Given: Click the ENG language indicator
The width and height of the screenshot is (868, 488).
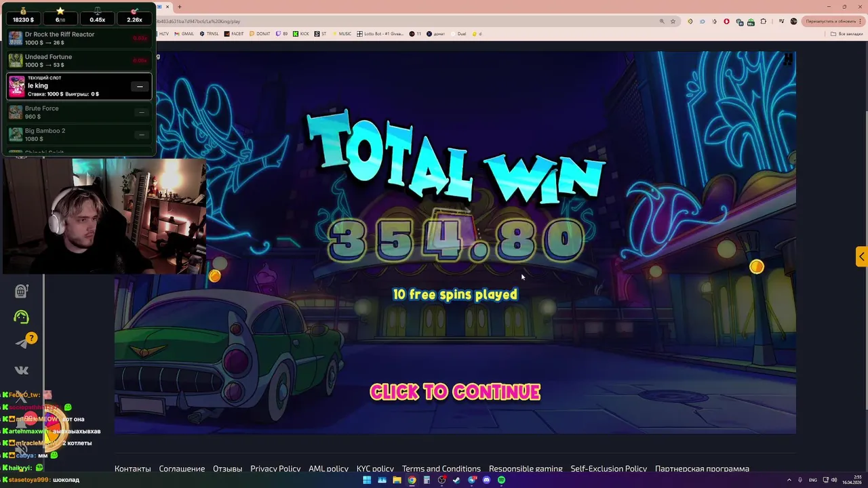Looking at the screenshot, I should coord(813,480).
